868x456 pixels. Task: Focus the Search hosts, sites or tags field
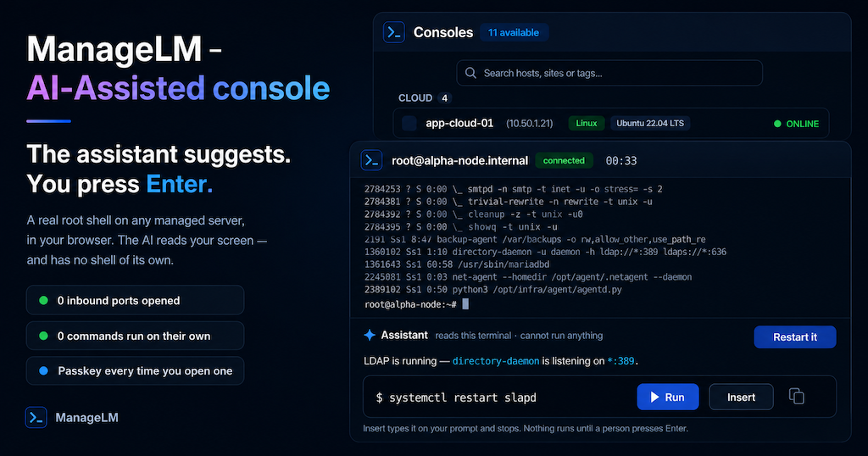coord(609,73)
